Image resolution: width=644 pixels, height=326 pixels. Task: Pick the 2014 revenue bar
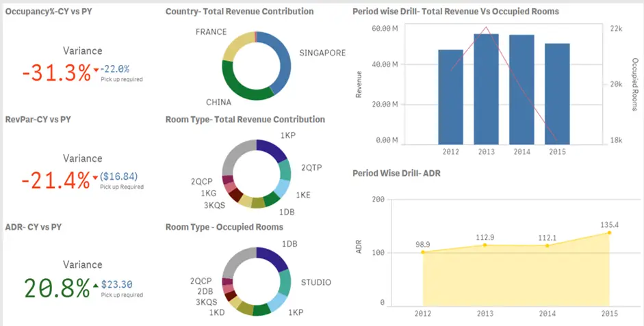521,90
